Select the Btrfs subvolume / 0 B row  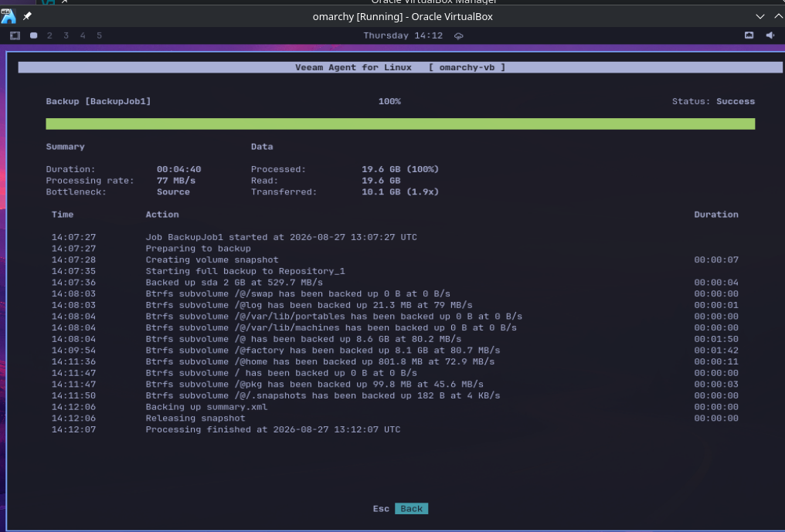click(x=395, y=373)
